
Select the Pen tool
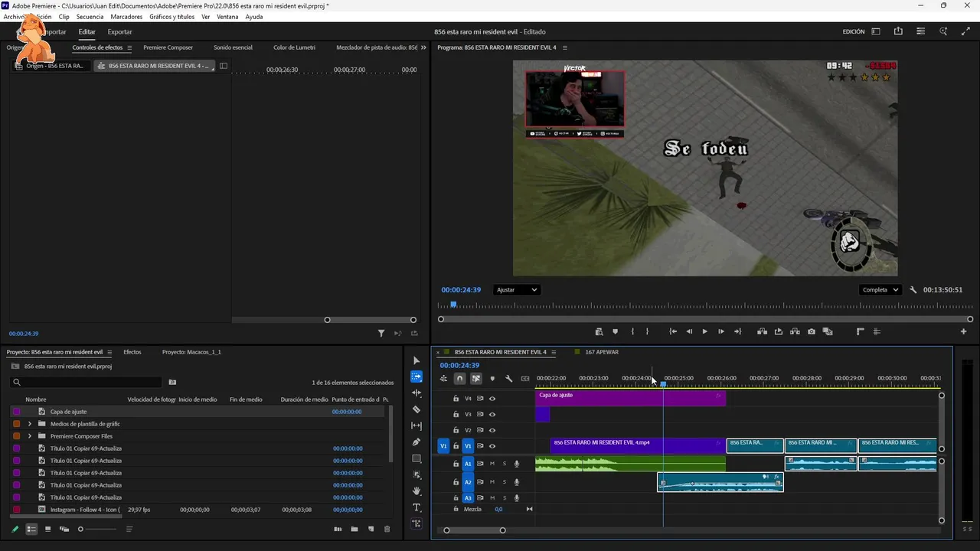click(x=416, y=442)
